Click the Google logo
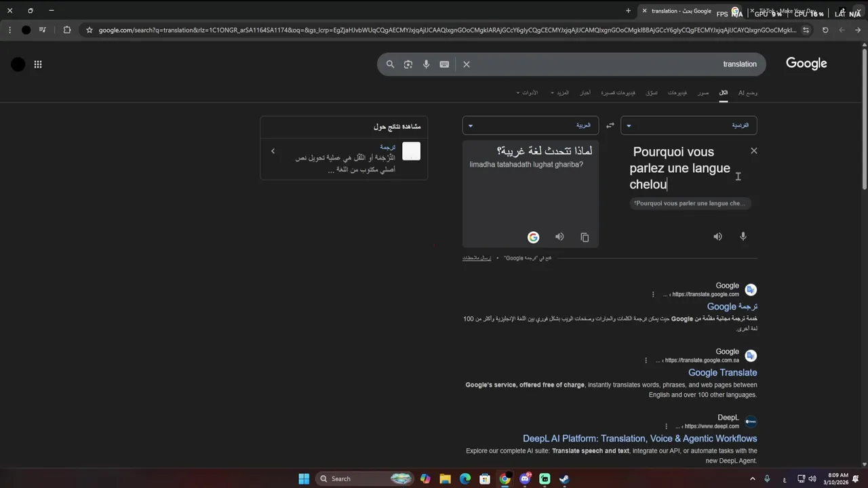Viewport: 868px width, 488px height. coord(806,64)
